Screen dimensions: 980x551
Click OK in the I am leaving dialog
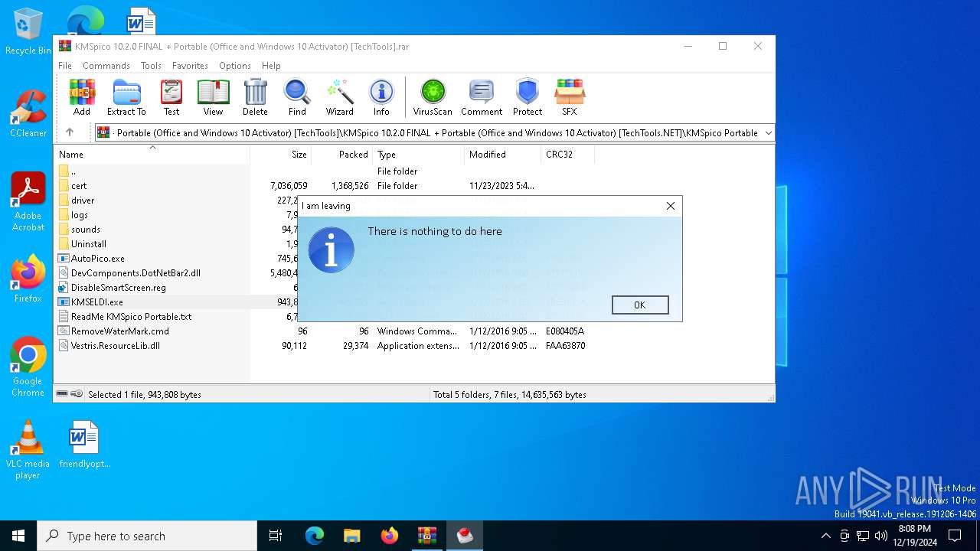point(640,305)
